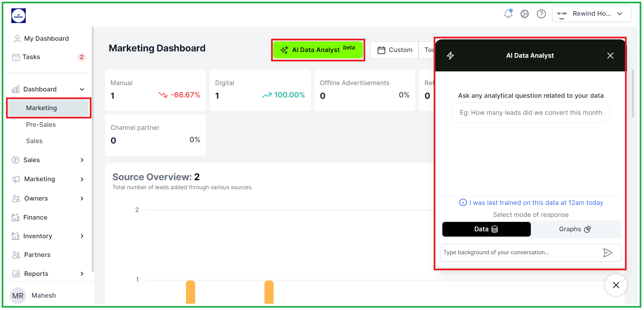Click the Inventory chart icon
This screenshot has height=310, width=644.
(16, 236)
